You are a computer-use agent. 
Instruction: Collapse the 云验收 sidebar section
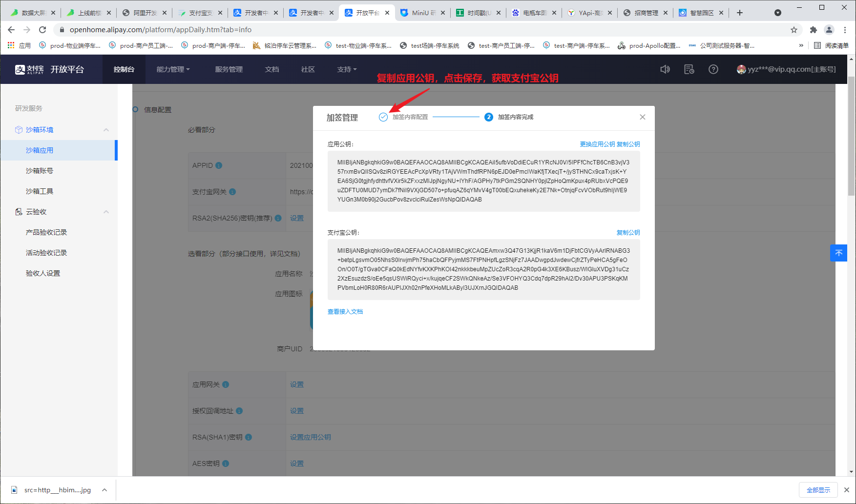(106, 212)
